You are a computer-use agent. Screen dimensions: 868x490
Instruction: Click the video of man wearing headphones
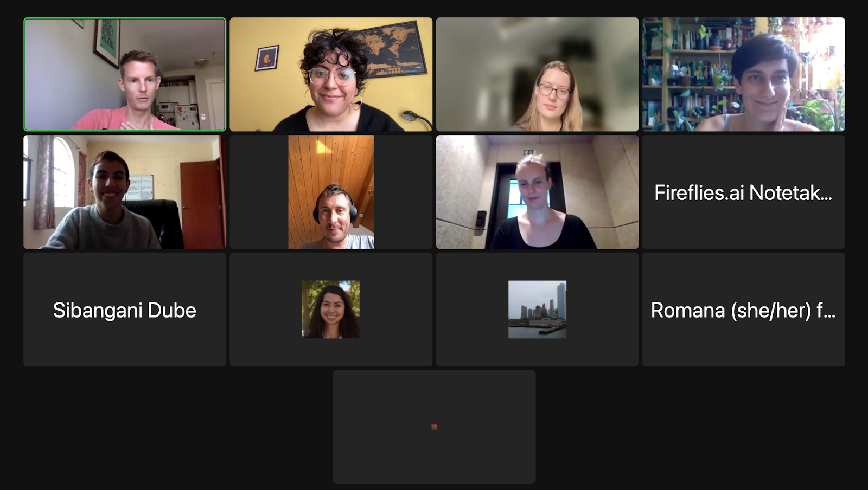(x=331, y=192)
